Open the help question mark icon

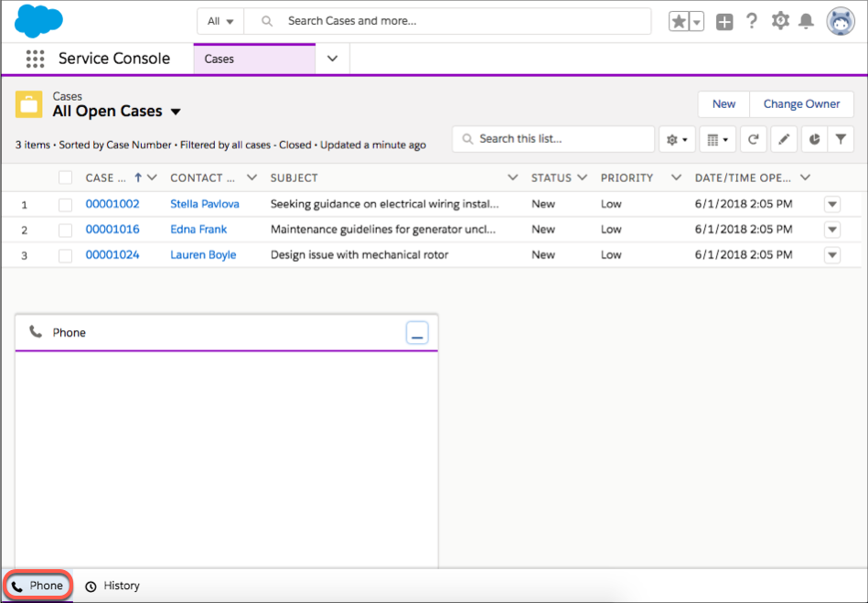751,21
